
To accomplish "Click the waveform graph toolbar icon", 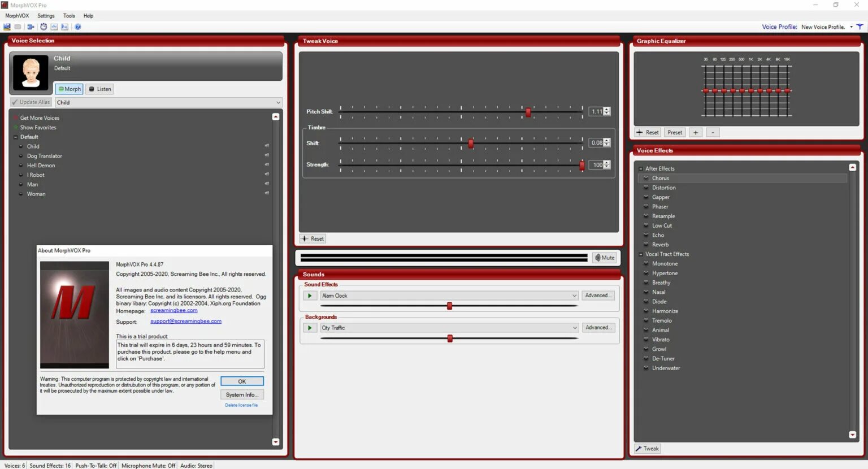I will pos(54,27).
